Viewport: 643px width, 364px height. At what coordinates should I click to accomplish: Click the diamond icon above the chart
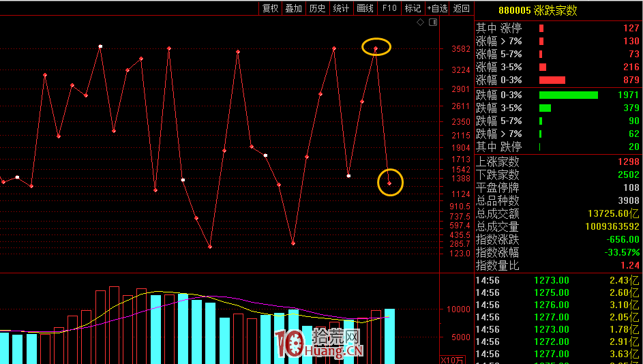[421, 22]
